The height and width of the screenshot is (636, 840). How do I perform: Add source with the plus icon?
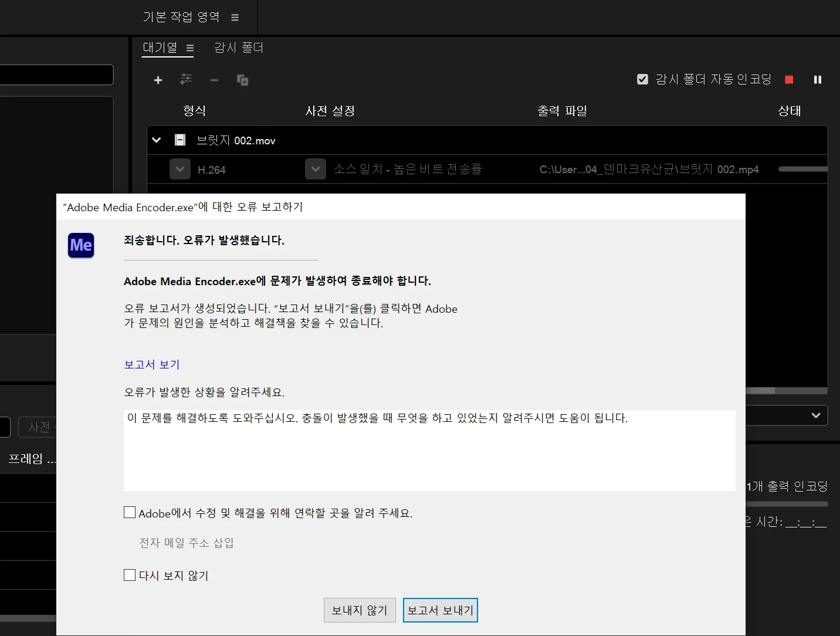[x=158, y=80]
